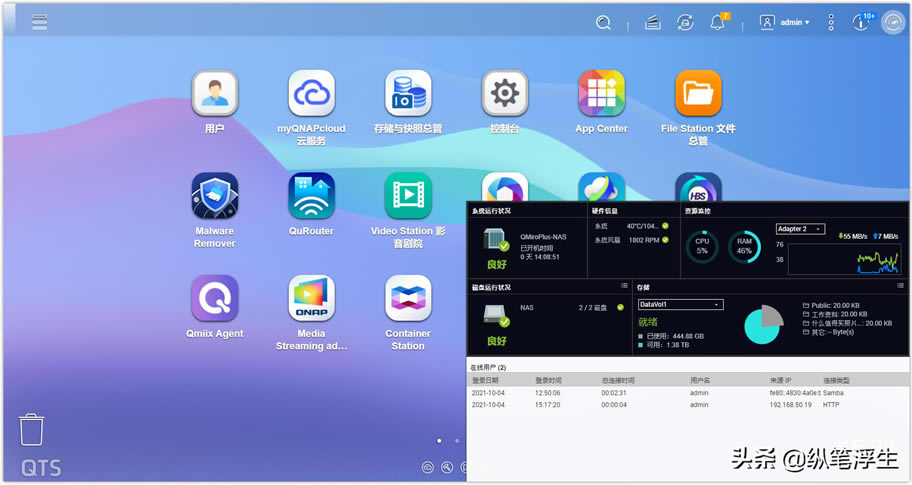Screen dimensions: 912x485
Task: Sort by 连接类型 column header
Action: point(836,380)
